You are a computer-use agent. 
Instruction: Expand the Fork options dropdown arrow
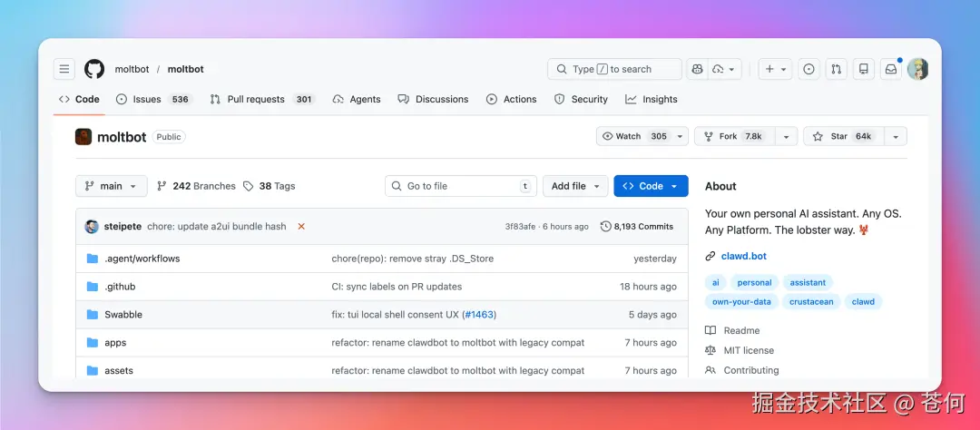click(x=786, y=136)
